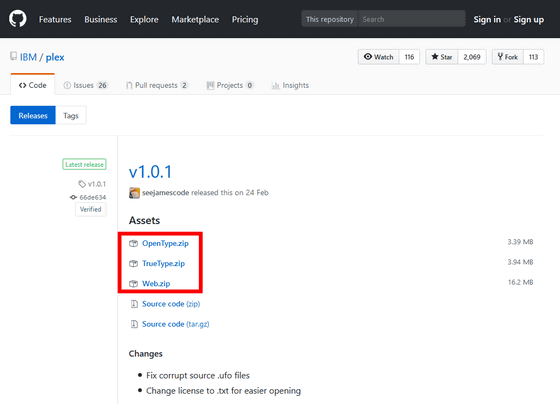Go to Explore
Image resolution: width=560 pixels, height=404 pixels.
click(144, 19)
